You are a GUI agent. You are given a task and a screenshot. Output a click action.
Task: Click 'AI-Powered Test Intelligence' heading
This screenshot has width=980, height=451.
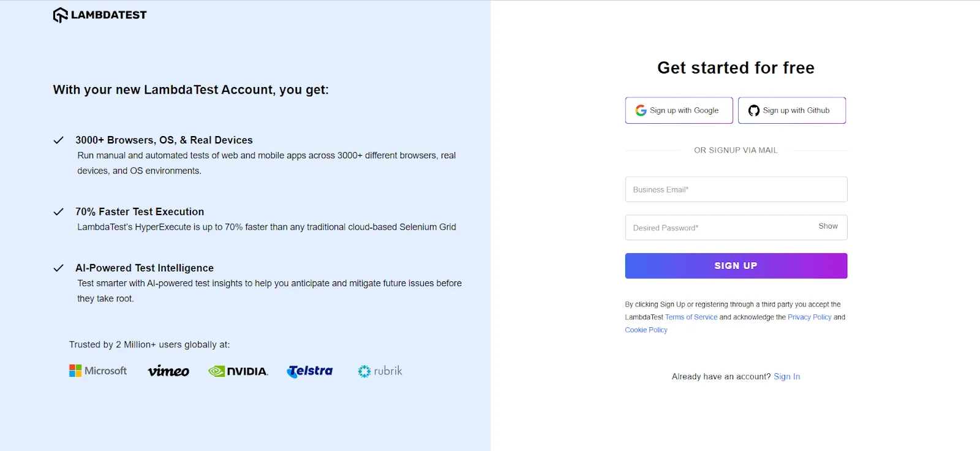[145, 268]
